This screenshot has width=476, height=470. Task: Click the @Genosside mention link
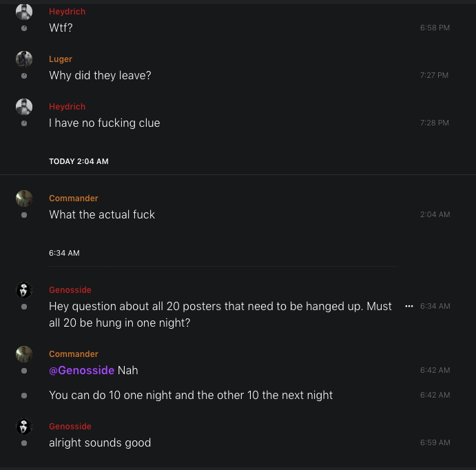[x=81, y=371]
